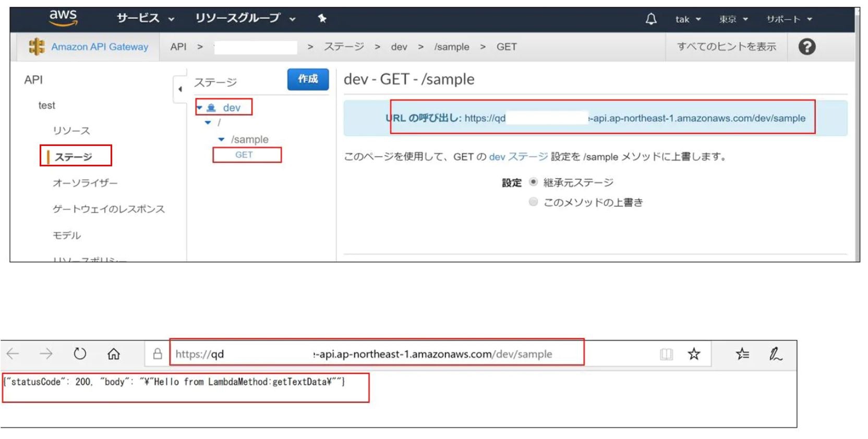Click the padlock site security icon
The image size is (868, 439).
coord(158,354)
